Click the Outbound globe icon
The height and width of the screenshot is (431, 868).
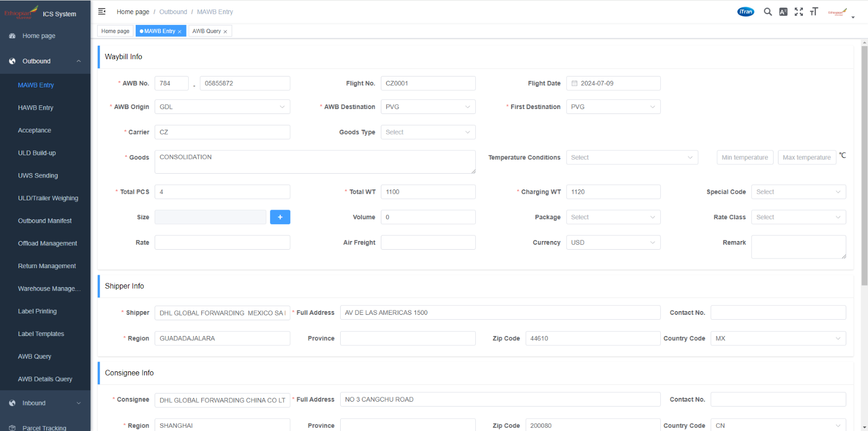pos(12,61)
